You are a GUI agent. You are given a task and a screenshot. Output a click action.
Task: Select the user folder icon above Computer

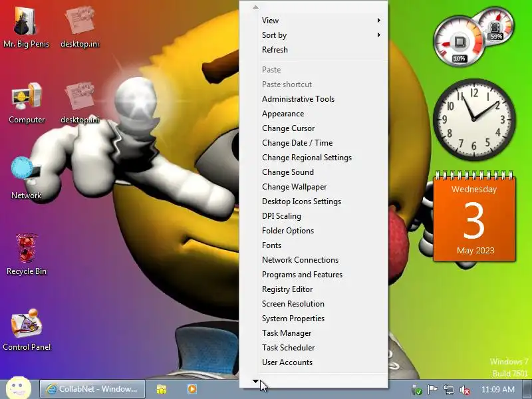click(27, 27)
